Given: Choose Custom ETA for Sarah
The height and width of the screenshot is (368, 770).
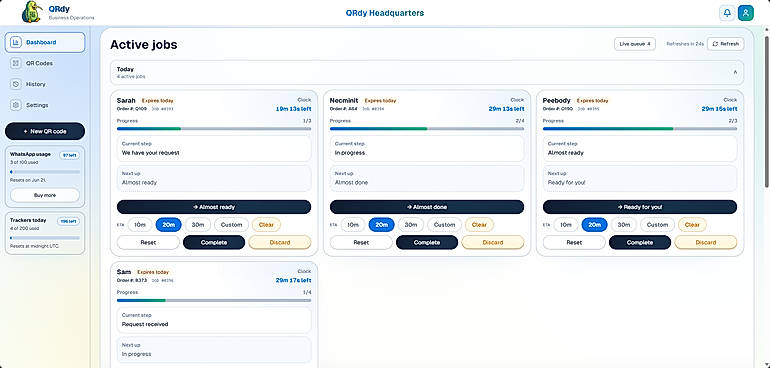Looking at the screenshot, I should (231, 225).
